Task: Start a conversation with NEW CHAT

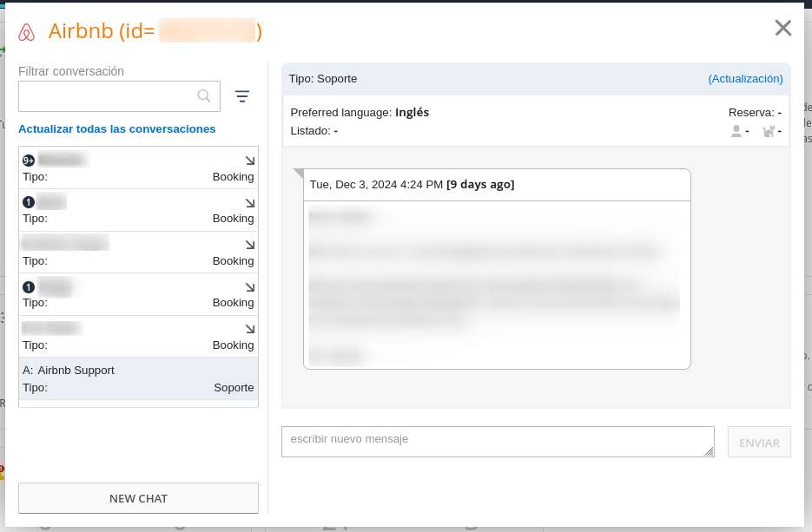Action: [x=138, y=498]
